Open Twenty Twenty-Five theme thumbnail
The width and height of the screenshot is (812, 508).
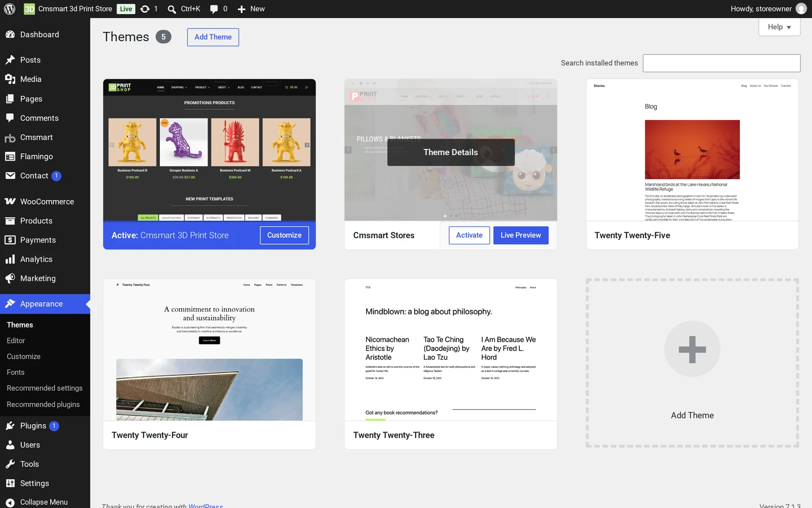(x=692, y=150)
